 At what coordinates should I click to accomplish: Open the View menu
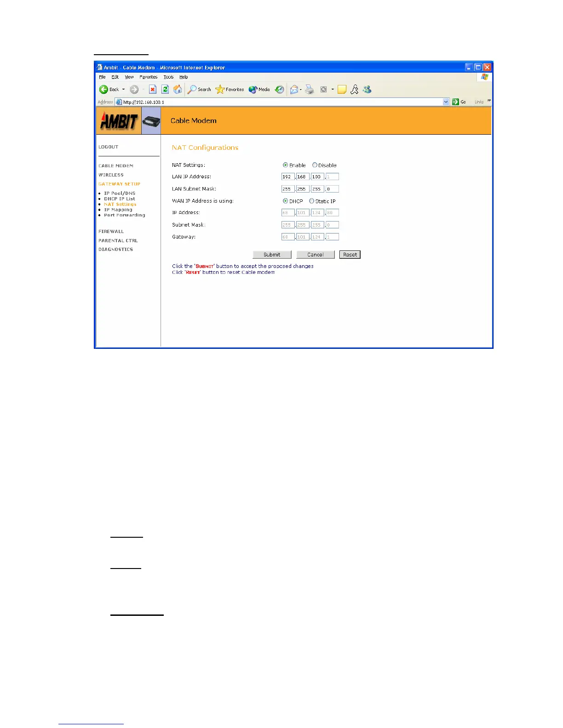(129, 77)
